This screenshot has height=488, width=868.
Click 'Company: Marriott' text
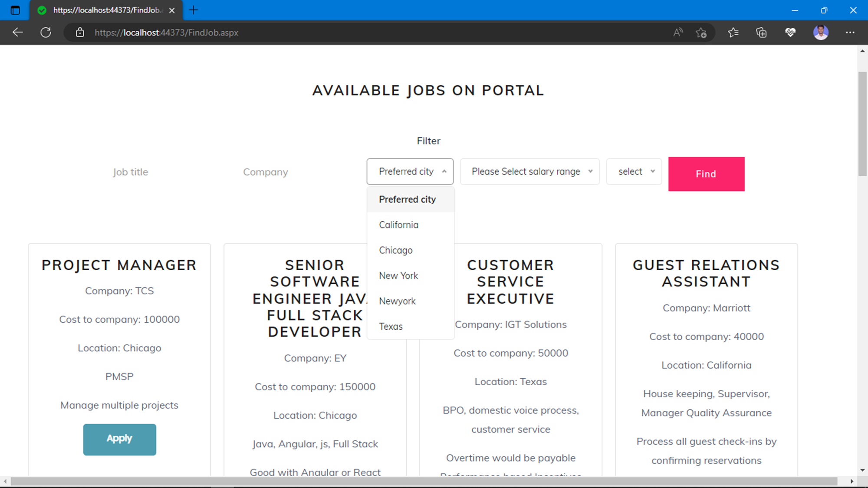706,308
